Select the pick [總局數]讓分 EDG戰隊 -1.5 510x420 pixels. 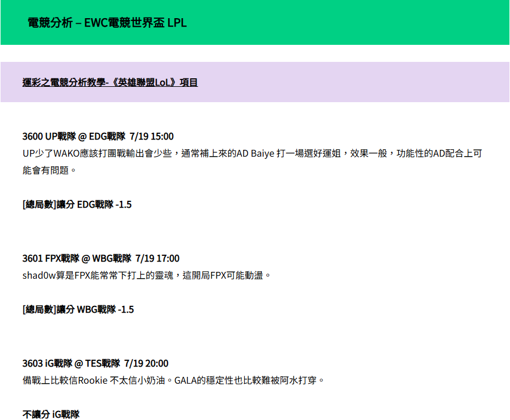click(x=77, y=204)
